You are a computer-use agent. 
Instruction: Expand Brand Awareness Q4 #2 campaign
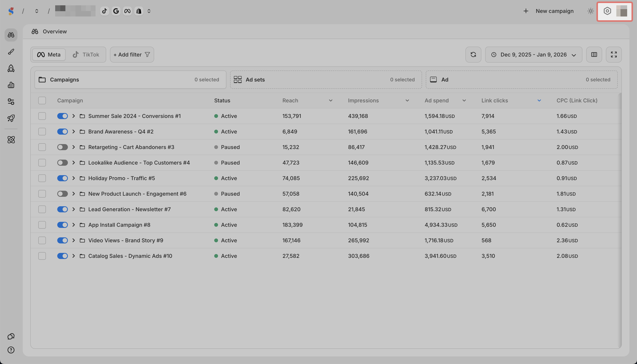click(x=74, y=132)
